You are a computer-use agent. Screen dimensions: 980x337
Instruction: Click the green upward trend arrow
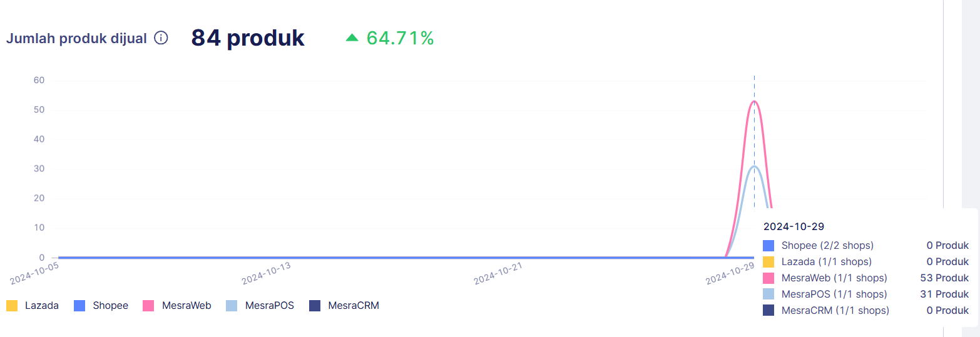pyautogui.click(x=352, y=38)
